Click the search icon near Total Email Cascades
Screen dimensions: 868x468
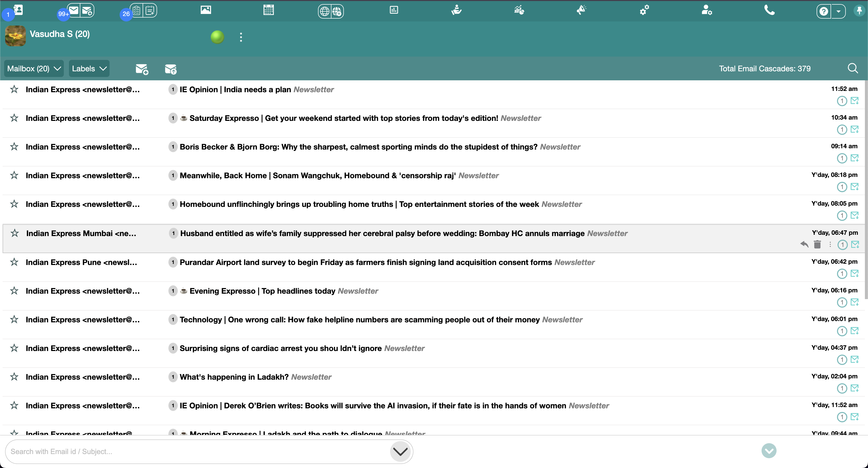854,68
